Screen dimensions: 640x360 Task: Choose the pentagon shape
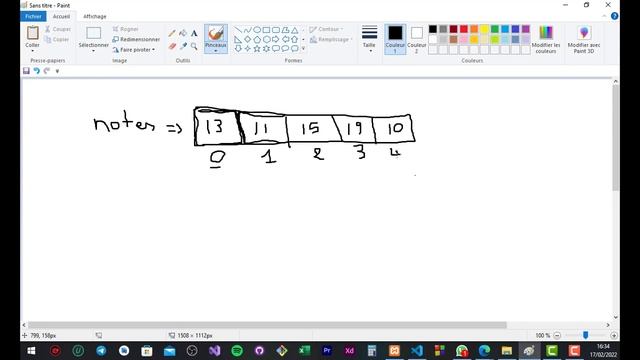(x=257, y=40)
